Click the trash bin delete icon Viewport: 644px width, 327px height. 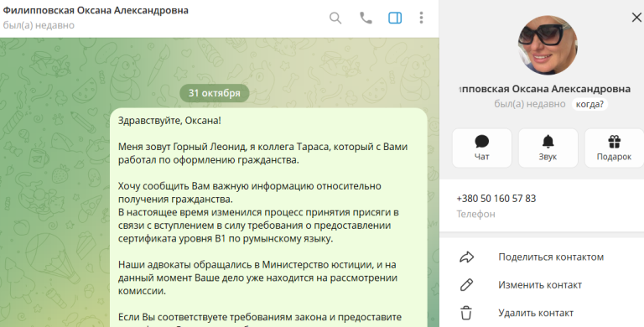[466, 313]
